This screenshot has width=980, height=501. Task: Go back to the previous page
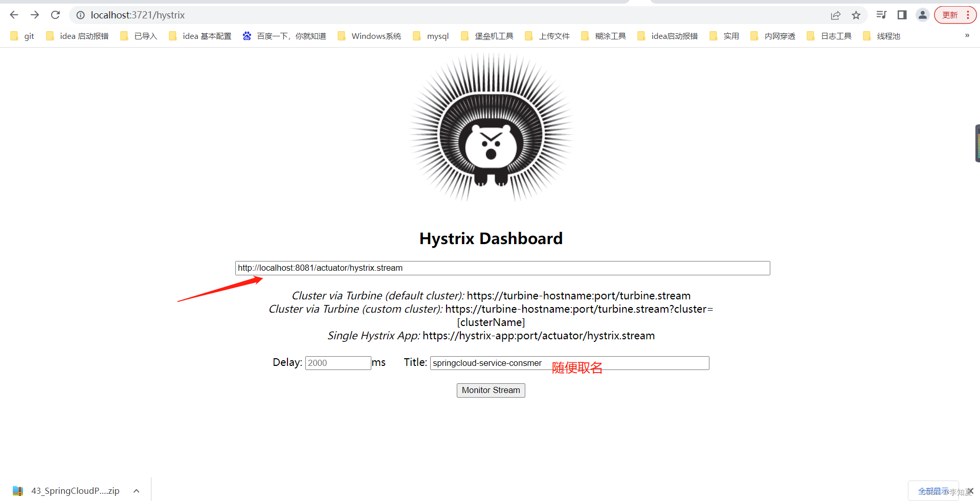[x=14, y=15]
